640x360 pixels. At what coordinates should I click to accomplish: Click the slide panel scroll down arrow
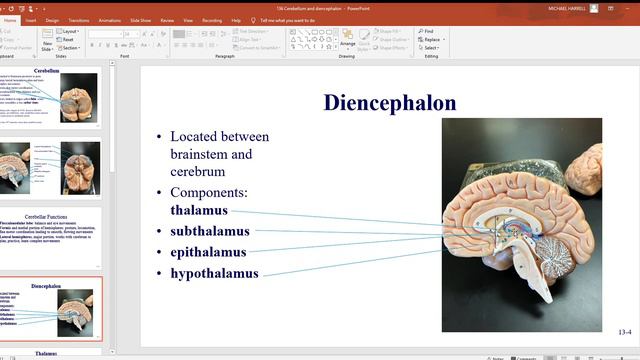click(112, 351)
